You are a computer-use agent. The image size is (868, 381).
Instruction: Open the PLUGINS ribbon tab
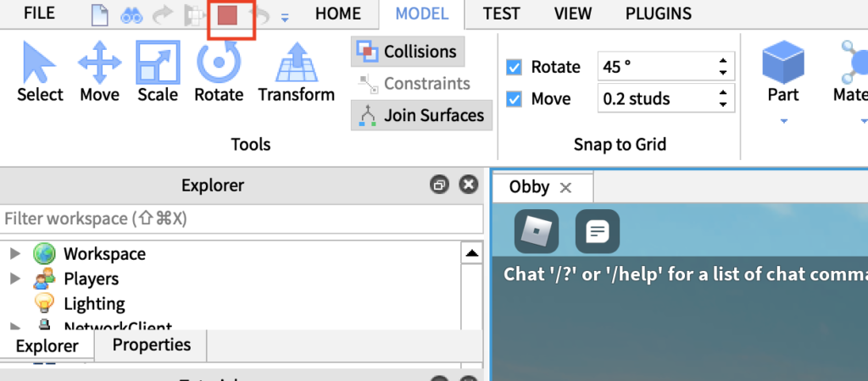pos(658,14)
